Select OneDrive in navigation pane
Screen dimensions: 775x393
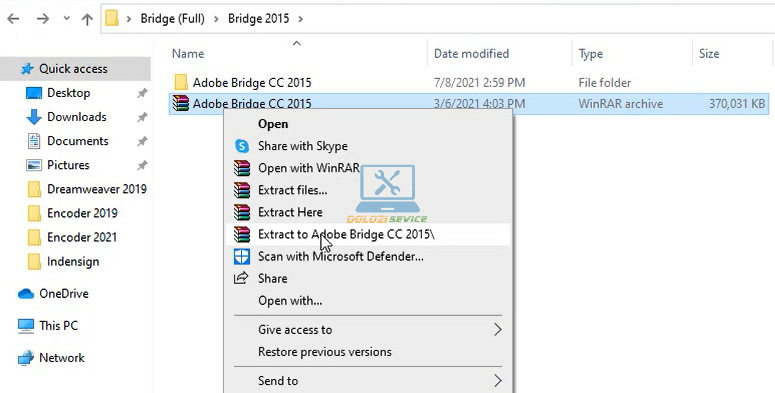tap(64, 294)
